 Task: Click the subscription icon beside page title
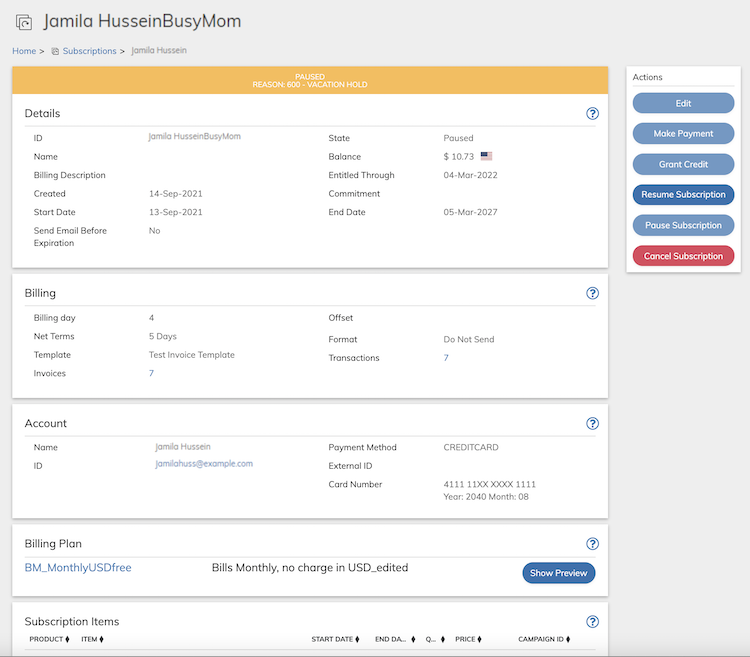[24, 22]
